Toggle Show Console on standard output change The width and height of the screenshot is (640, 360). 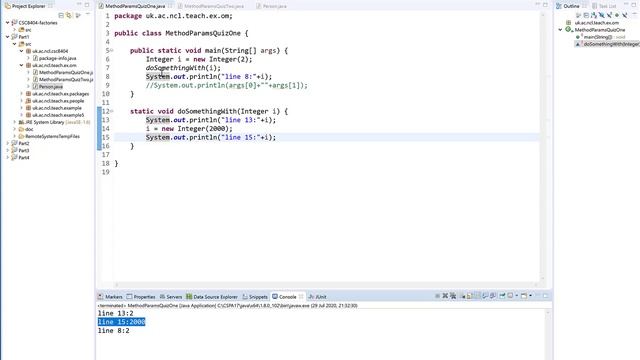(x=484, y=296)
